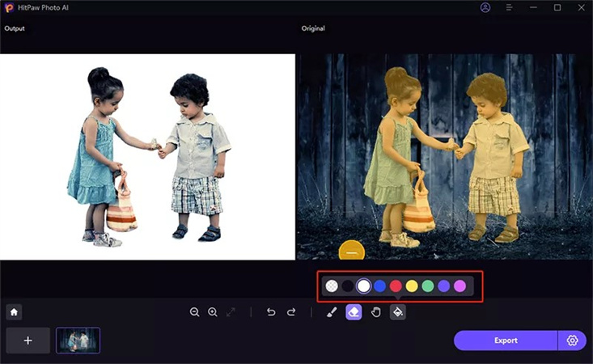The image size is (593, 364).
Task: Pick the yellow background color
Action: [x=412, y=286]
